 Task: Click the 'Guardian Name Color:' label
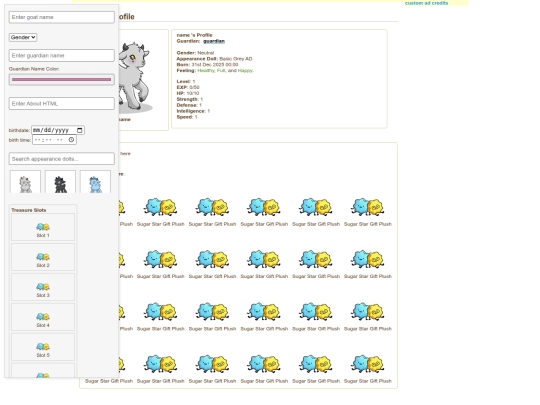click(34, 69)
